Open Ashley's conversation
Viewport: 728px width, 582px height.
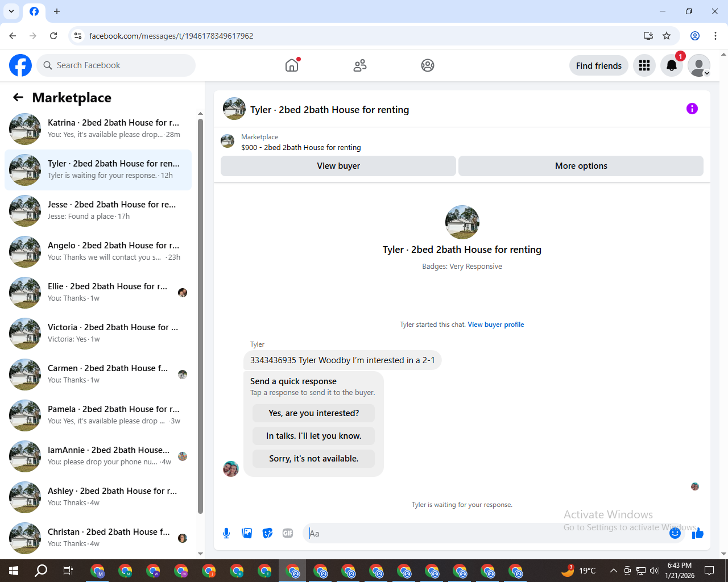98,497
